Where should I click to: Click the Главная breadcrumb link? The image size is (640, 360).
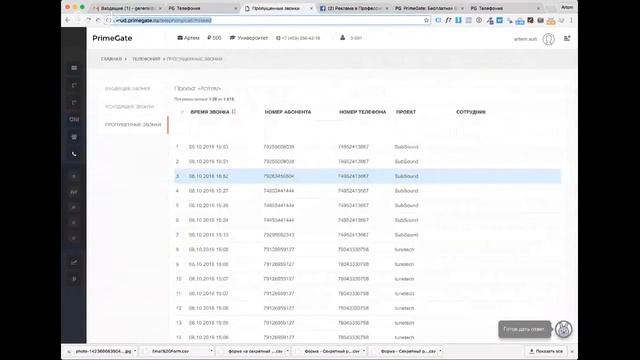[x=111, y=59]
